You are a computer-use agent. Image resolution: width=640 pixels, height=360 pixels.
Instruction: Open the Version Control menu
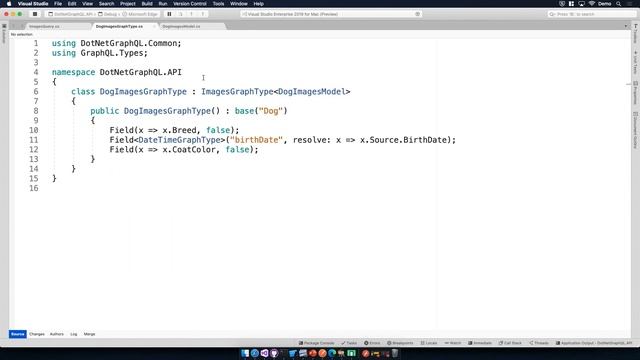point(190,4)
